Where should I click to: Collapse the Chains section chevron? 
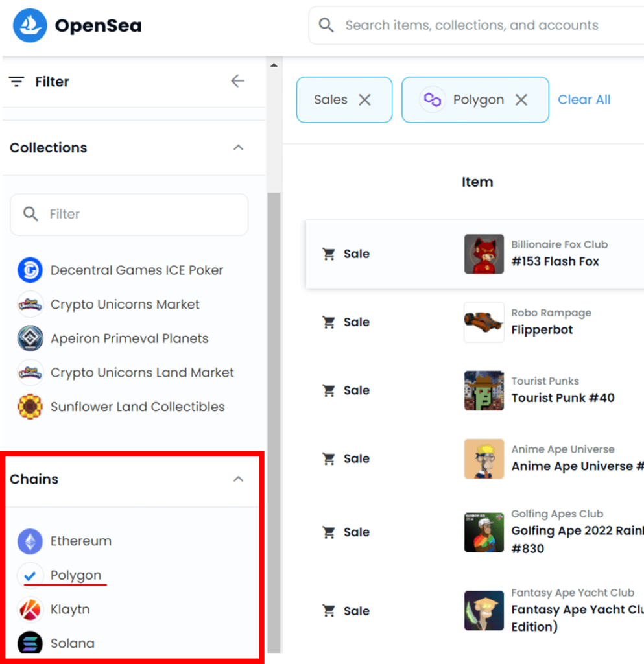coord(239,479)
